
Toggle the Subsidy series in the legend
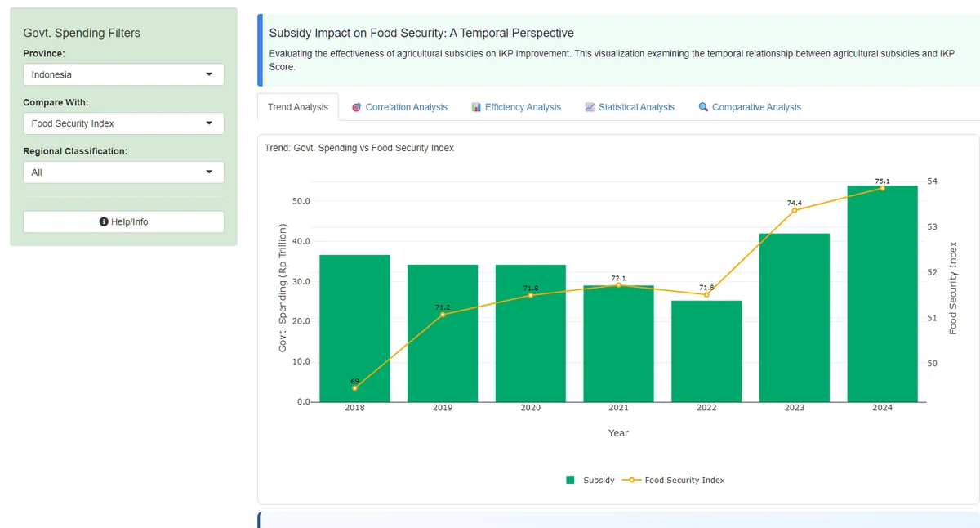tap(590, 480)
